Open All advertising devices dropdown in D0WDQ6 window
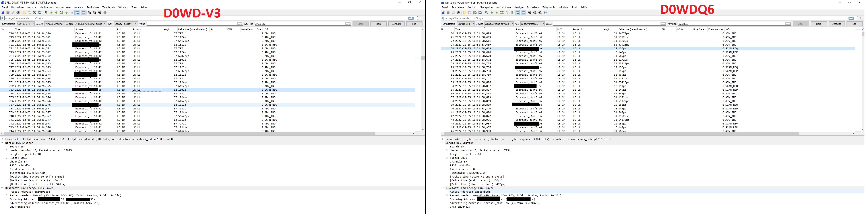 [x=499, y=24]
